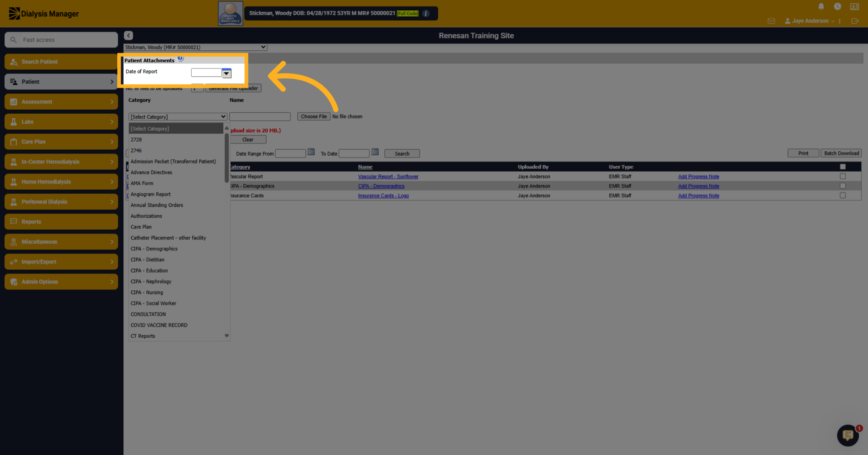
Task: Open the Select Category dropdown
Action: pos(178,117)
